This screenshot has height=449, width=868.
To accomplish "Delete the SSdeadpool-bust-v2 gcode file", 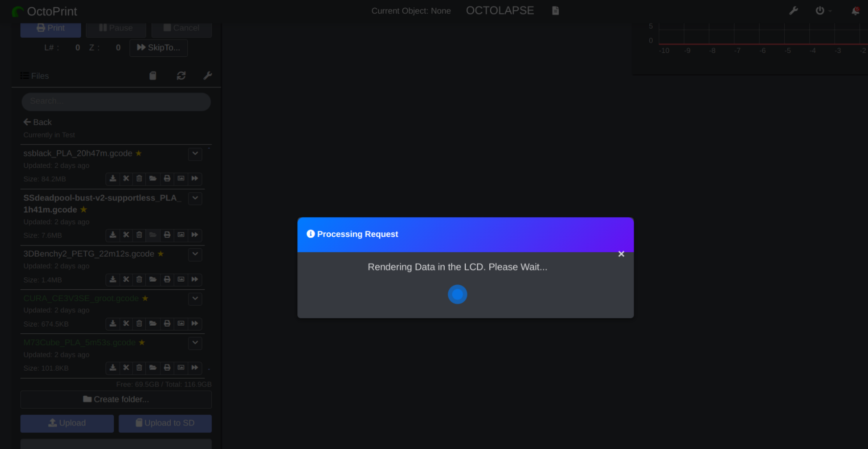I will tap(139, 235).
